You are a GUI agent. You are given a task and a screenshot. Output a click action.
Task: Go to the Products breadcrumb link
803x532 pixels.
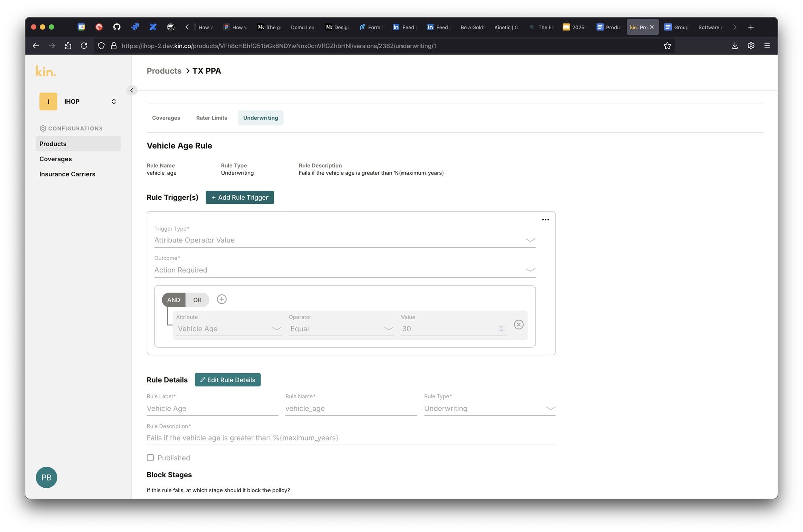164,71
